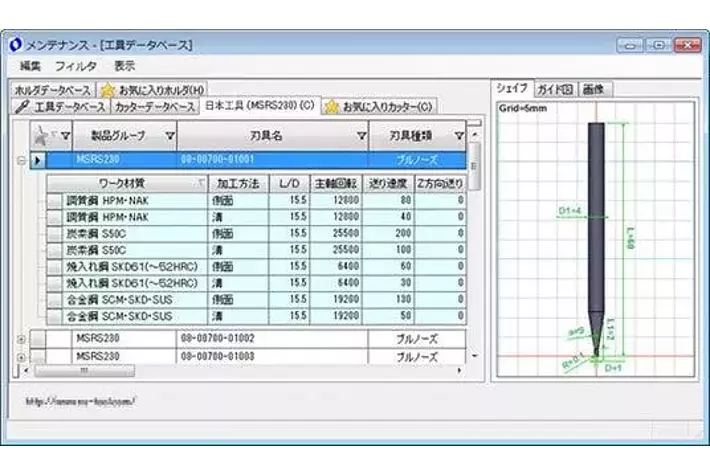The height and width of the screenshot is (474, 710).
Task: Click star icon on お気に入りカッター(C) tab
Action: pos(331,106)
